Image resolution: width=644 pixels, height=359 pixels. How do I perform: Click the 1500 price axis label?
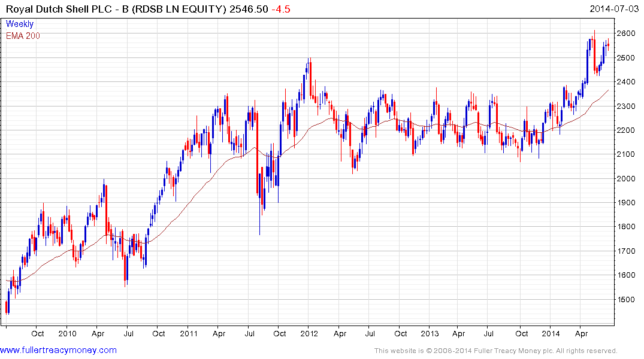pyautogui.click(x=626, y=300)
